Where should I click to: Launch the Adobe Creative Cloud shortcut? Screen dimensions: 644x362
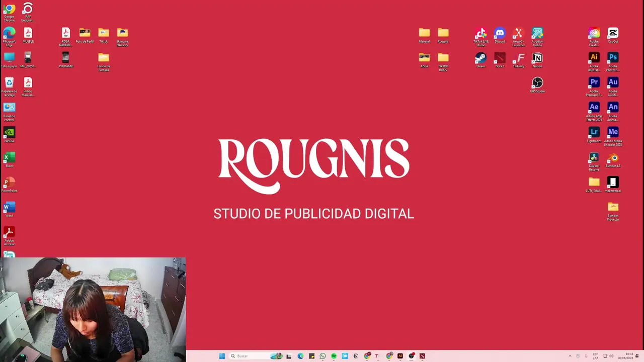point(594,37)
